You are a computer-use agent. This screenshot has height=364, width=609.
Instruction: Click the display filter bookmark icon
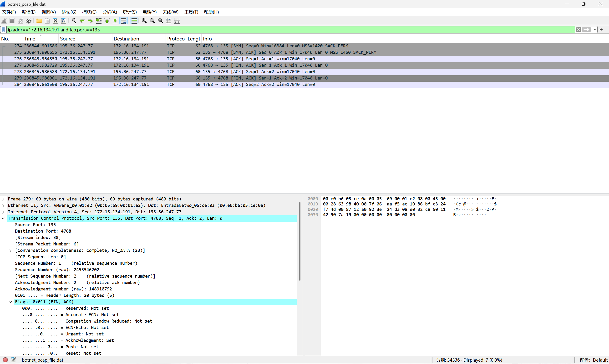tap(3, 30)
